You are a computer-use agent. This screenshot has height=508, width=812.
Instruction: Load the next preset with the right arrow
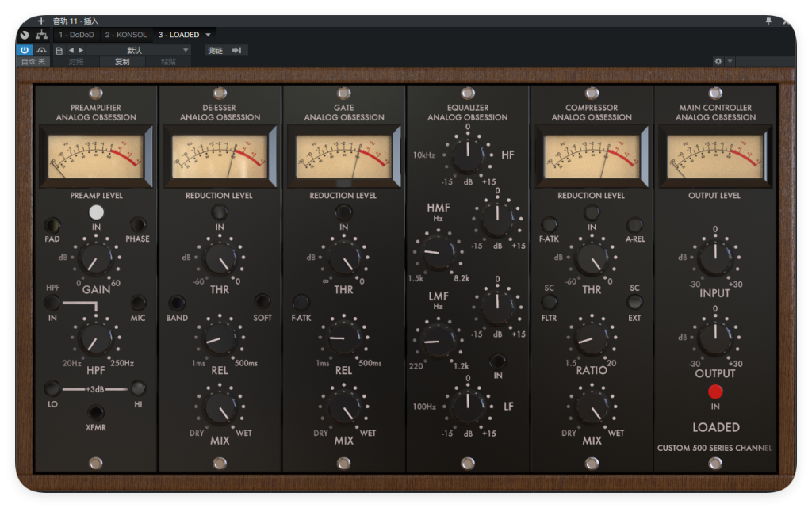(x=81, y=50)
